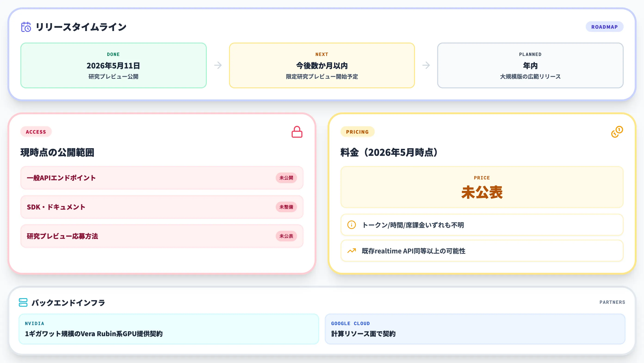Click the 未公開 status badge
Screen dimensions: 644x363
point(286,178)
